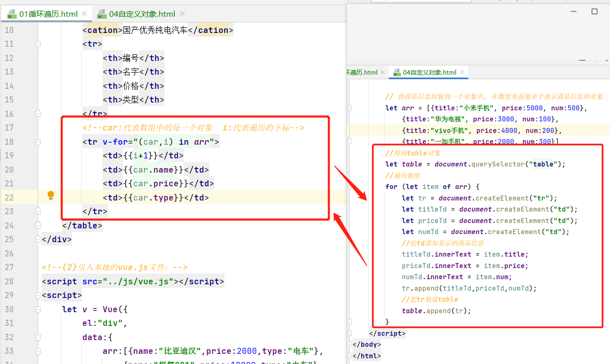Close the right window's 04自定义对象.html tab
Viewport: 610px width, 364px height.
462,73
